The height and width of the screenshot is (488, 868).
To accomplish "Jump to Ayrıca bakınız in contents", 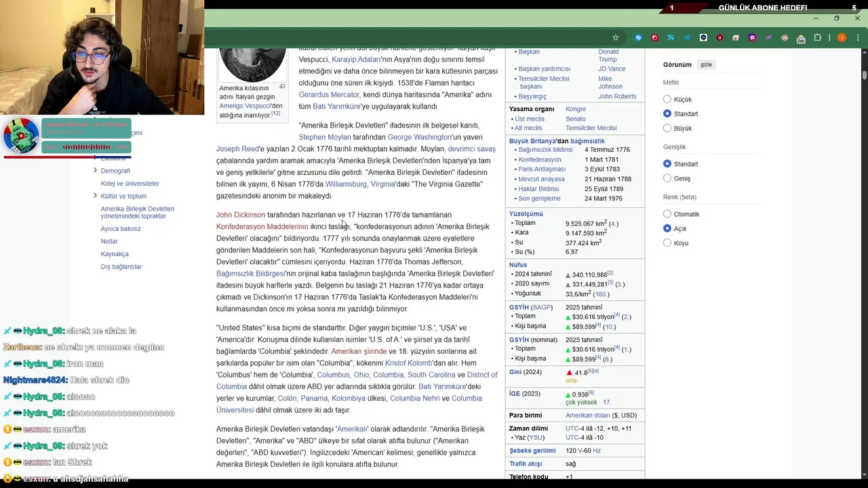I will (121, 229).
